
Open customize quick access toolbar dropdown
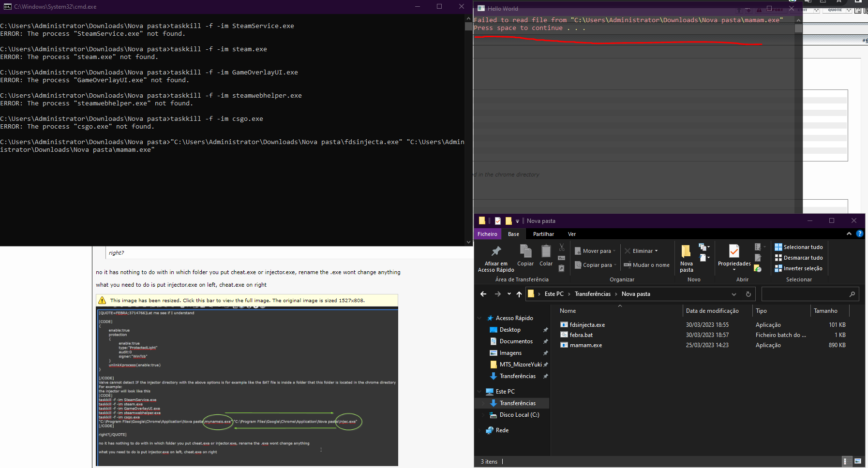[x=517, y=221]
